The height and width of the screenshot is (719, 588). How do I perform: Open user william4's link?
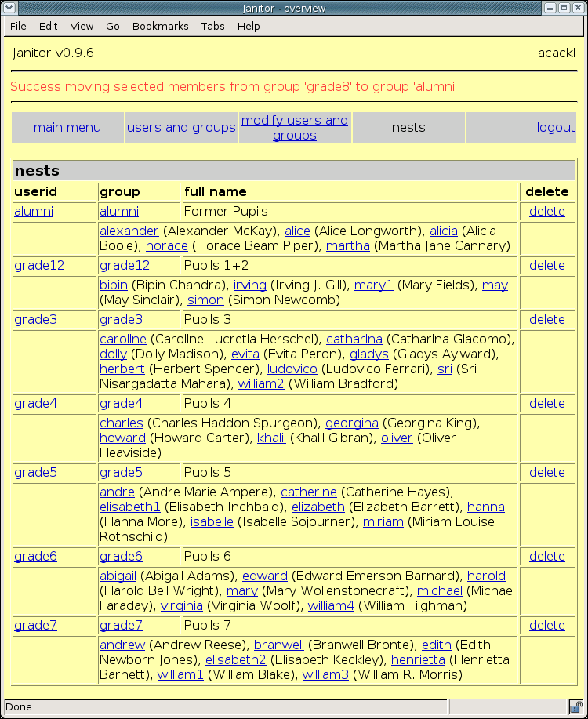tap(331, 606)
